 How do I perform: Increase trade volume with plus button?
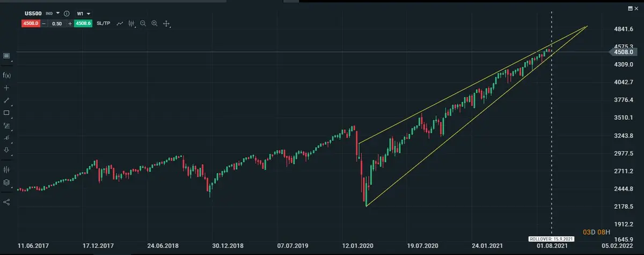pyautogui.click(x=70, y=24)
